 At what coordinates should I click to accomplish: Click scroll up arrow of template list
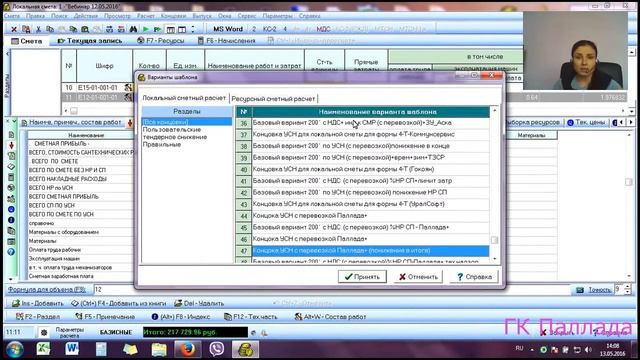(495, 111)
